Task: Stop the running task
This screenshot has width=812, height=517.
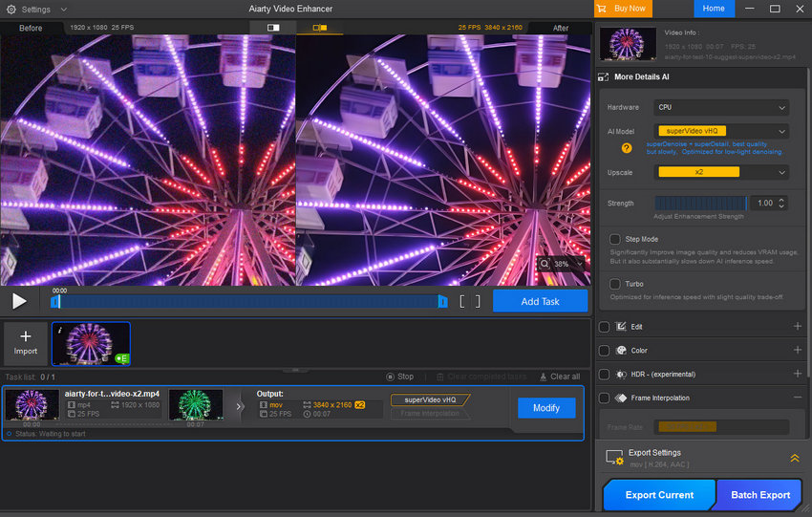Action: pos(399,377)
